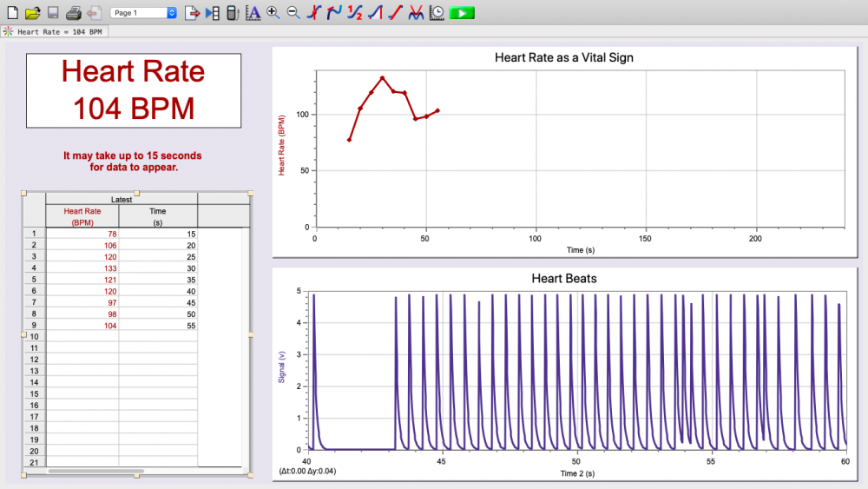Click time cell with value 15

158,234
